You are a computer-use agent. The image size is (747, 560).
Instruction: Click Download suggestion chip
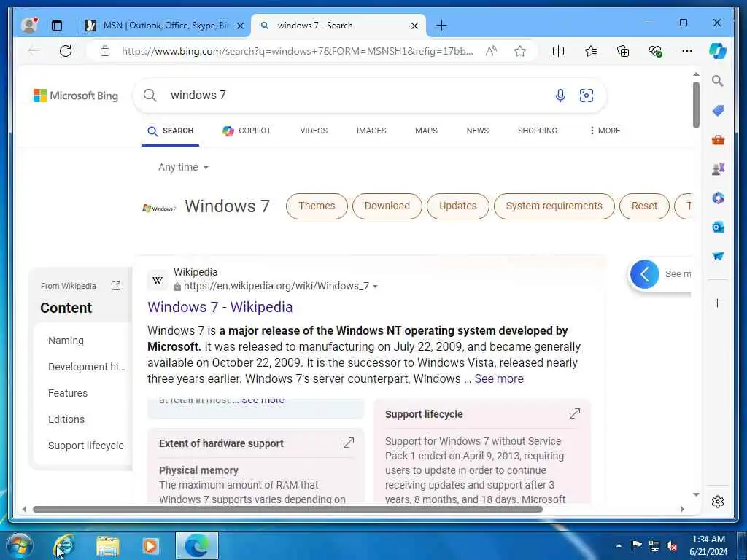tap(387, 206)
